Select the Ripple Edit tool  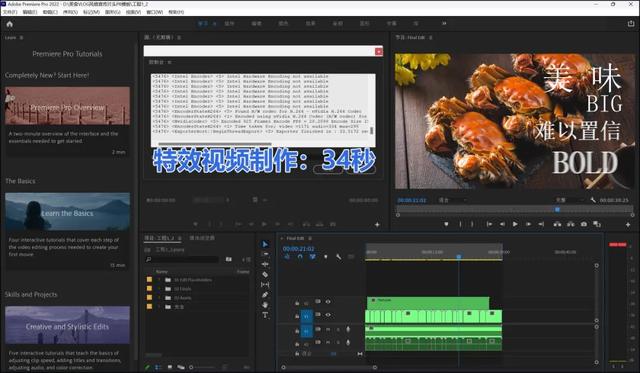[x=265, y=264]
